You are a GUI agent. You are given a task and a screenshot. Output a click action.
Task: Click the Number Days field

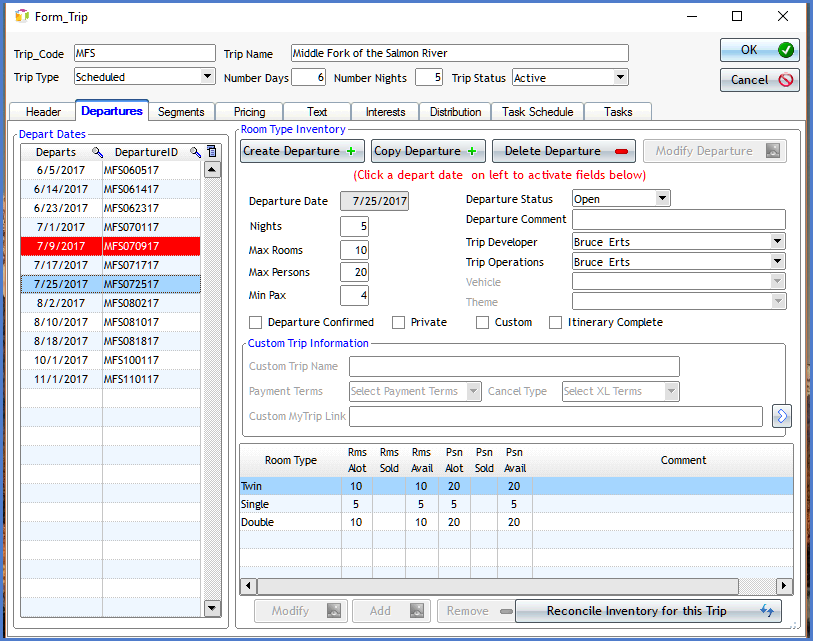coord(309,77)
